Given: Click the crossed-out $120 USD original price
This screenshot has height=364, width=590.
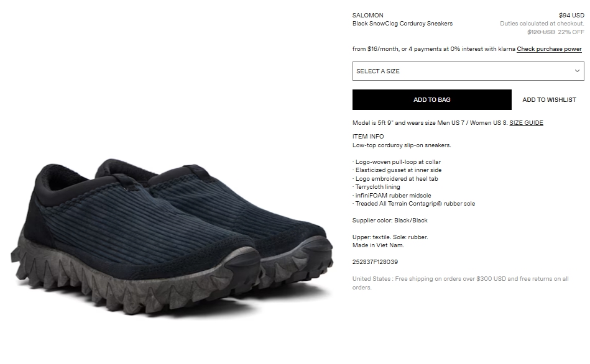Looking at the screenshot, I should [x=541, y=32].
